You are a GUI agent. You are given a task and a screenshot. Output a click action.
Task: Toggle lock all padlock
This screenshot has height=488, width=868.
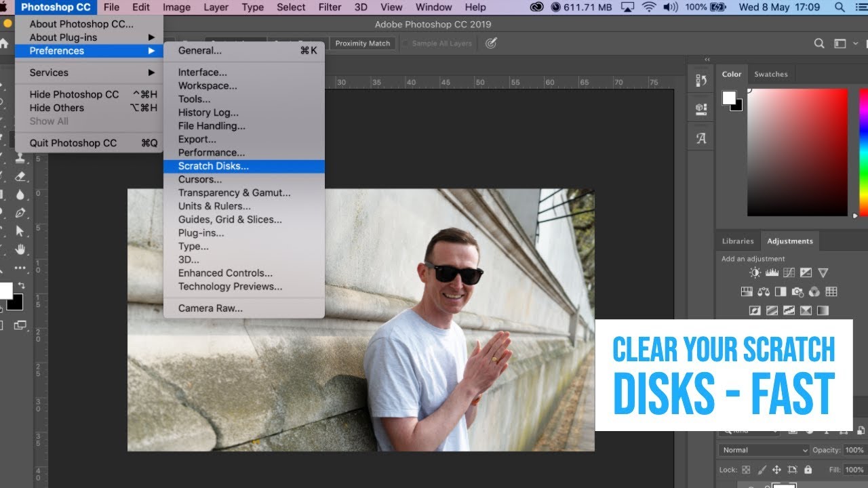tap(808, 470)
